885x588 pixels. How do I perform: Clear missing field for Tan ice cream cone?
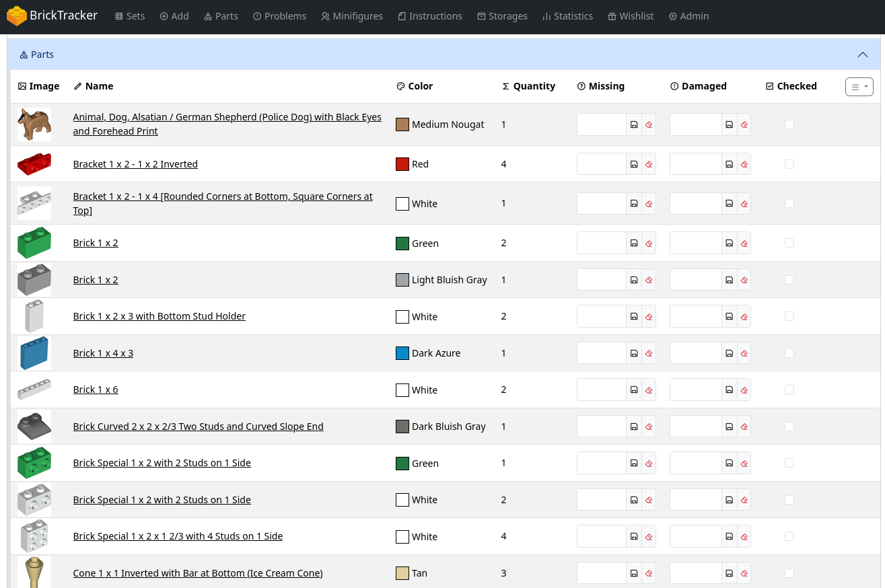click(x=649, y=573)
